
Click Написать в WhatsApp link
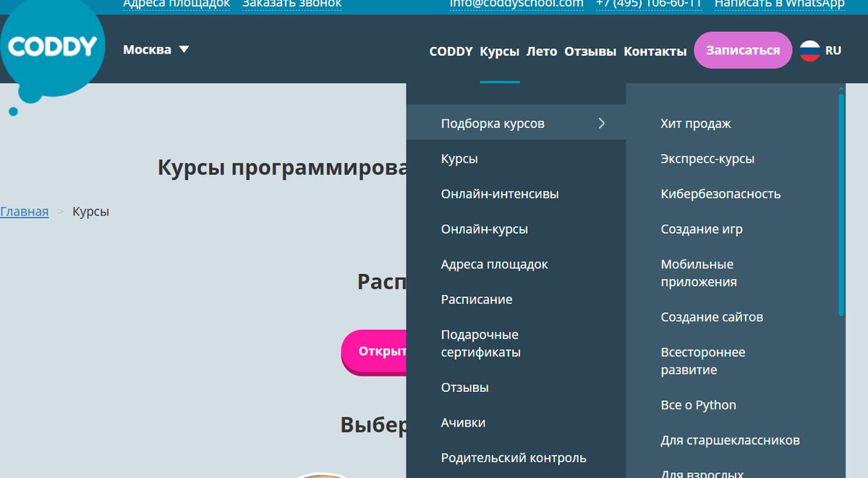(780, 4)
